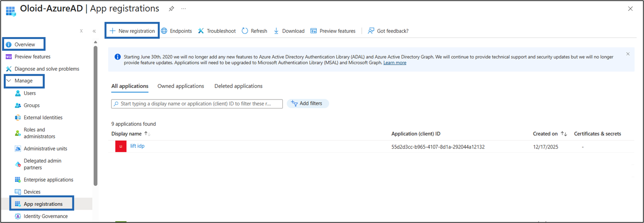Click the Groups people icon
Viewport: 644px width, 223px height.
click(18, 105)
